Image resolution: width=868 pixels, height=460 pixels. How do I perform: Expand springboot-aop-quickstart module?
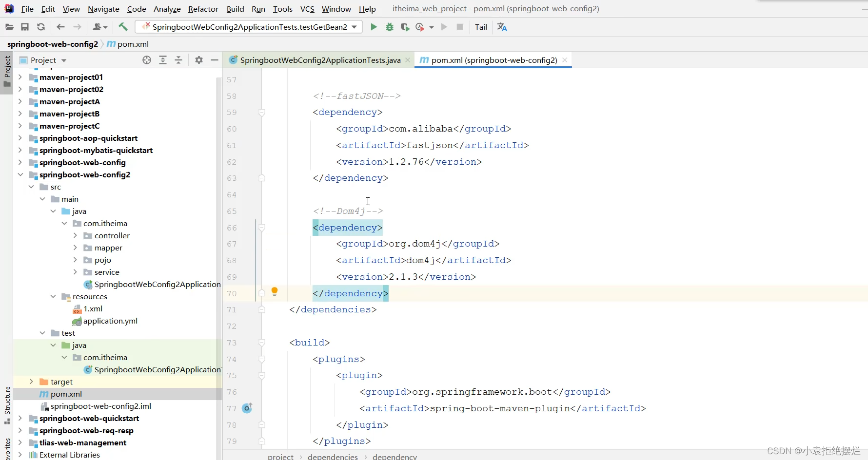tap(20, 138)
